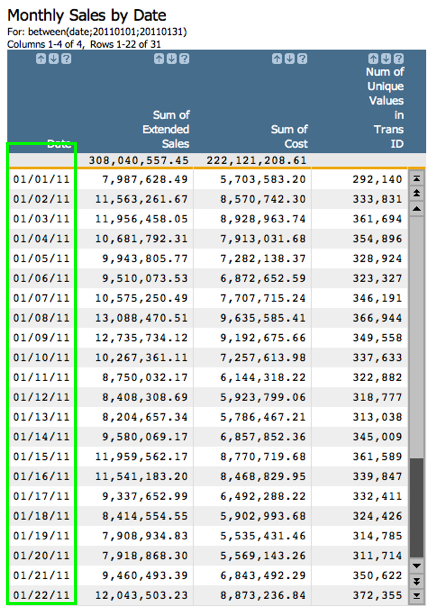The image size is (437, 616).
Task: Select the 01/15/11 date cell
Action: (41, 456)
